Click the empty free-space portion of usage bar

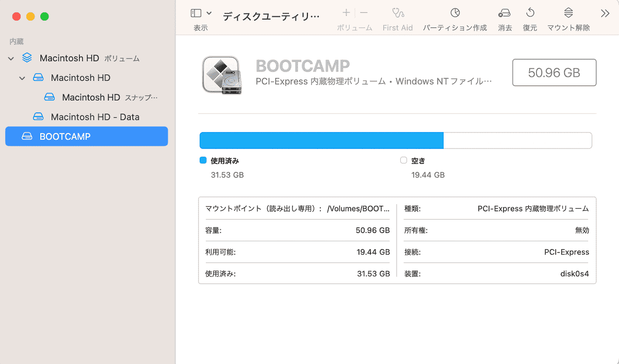(517, 141)
